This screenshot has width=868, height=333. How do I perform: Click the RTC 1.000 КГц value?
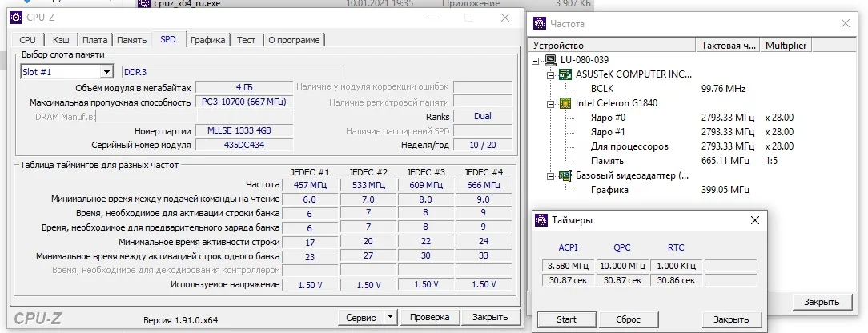pyautogui.click(x=676, y=266)
